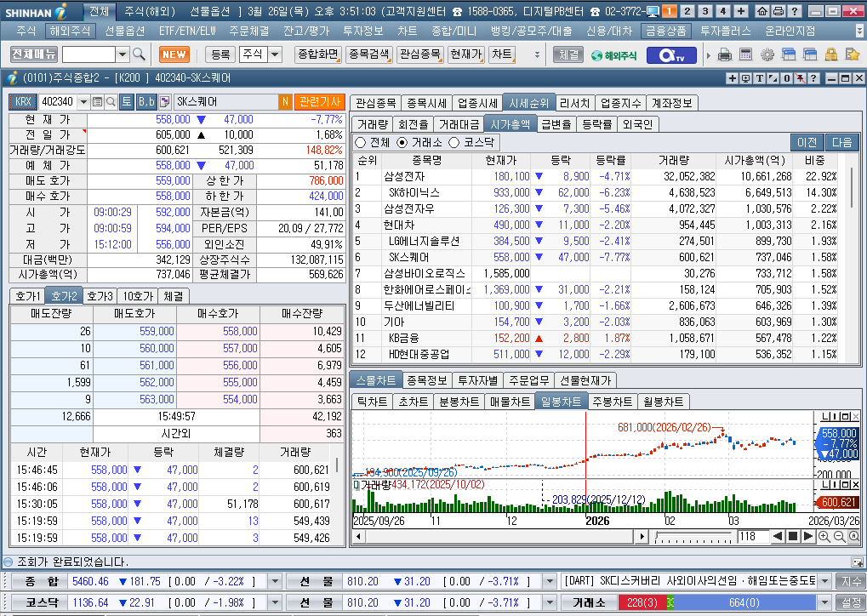The height and width of the screenshot is (616, 867).
Task: Open the 해외주식 menu
Action: (70, 31)
